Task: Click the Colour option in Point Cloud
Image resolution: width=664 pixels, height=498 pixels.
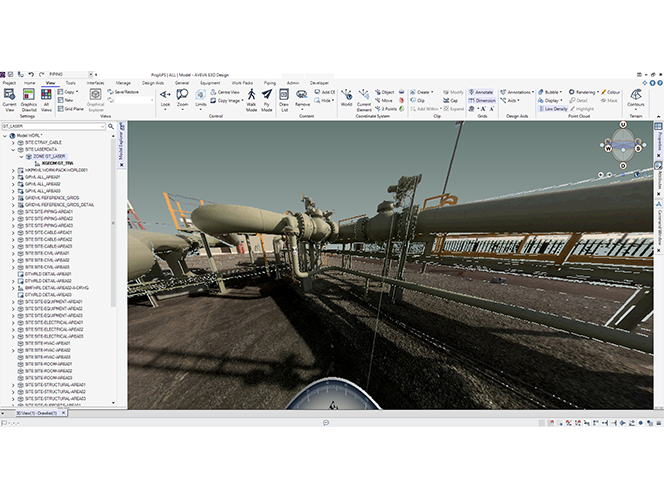Action: [x=610, y=92]
